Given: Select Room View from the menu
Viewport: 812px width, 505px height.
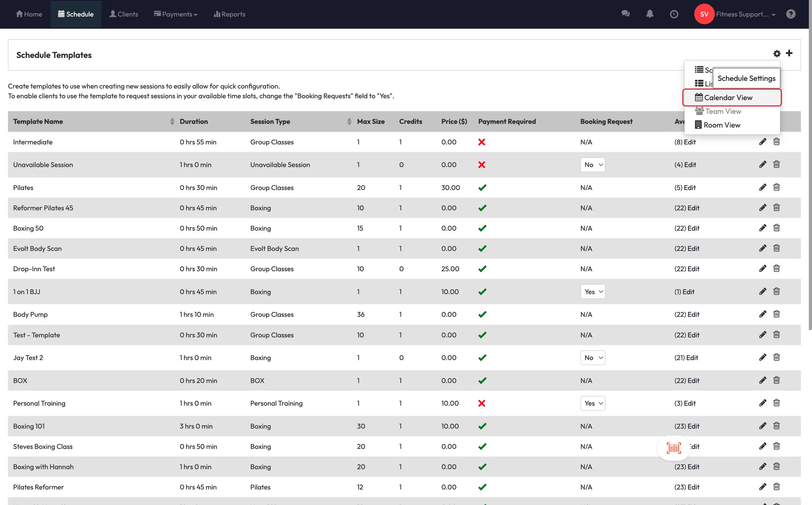Looking at the screenshot, I should pos(722,125).
